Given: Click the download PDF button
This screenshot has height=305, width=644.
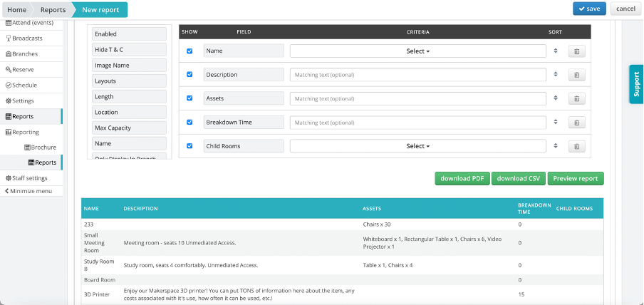Looking at the screenshot, I should click(462, 178).
